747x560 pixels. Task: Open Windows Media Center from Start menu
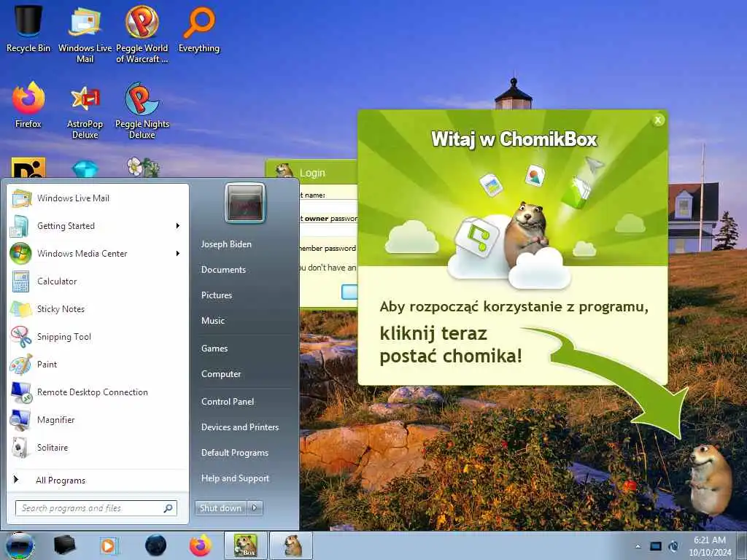pos(98,253)
